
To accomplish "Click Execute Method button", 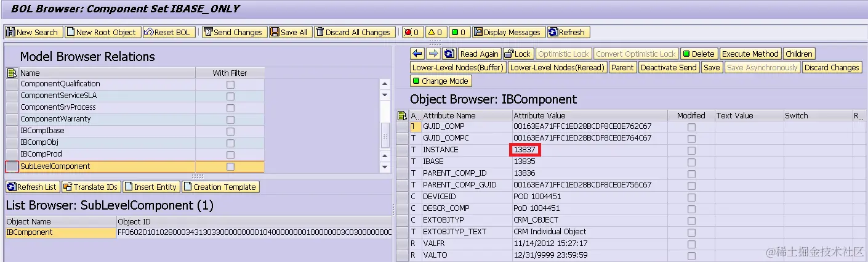I will [750, 54].
